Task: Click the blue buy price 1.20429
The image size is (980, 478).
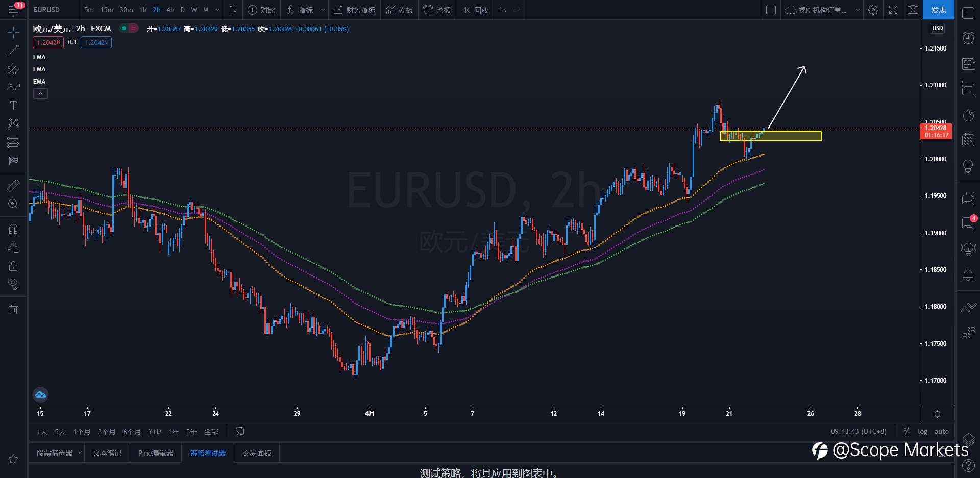Action: (x=96, y=42)
